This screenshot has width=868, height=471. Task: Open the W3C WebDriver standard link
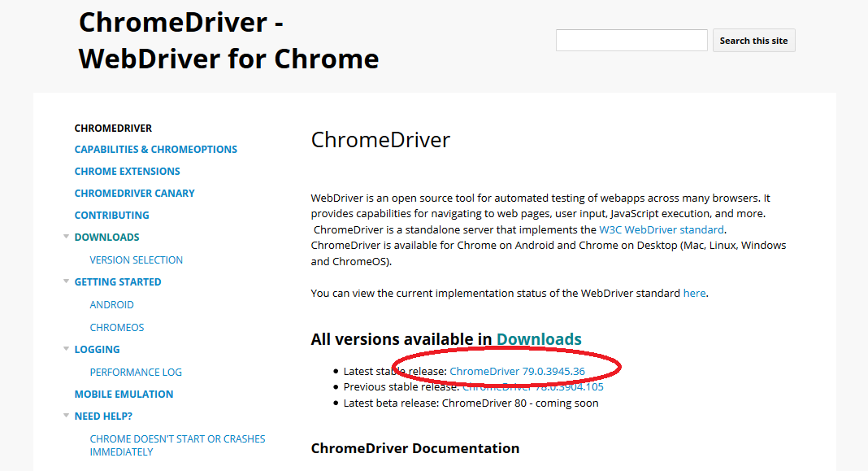(x=662, y=229)
